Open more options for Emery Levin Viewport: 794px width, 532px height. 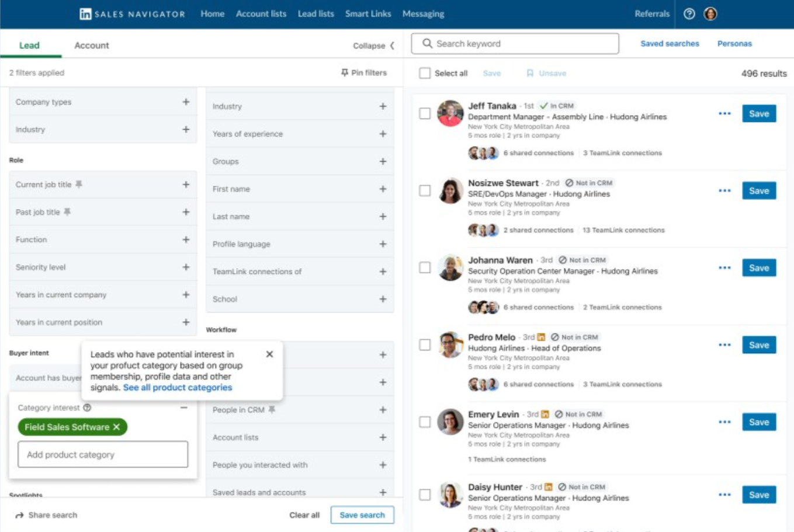coord(724,422)
